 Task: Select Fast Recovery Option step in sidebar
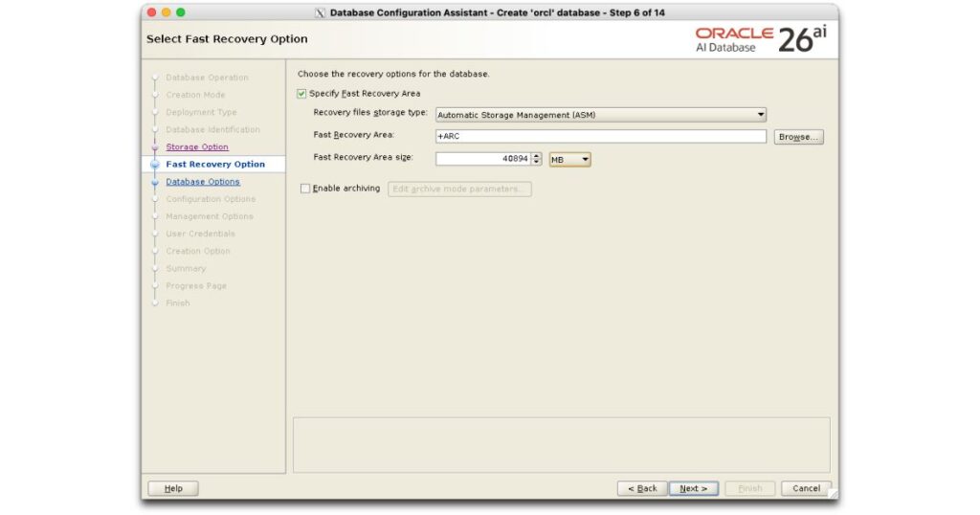(x=215, y=165)
